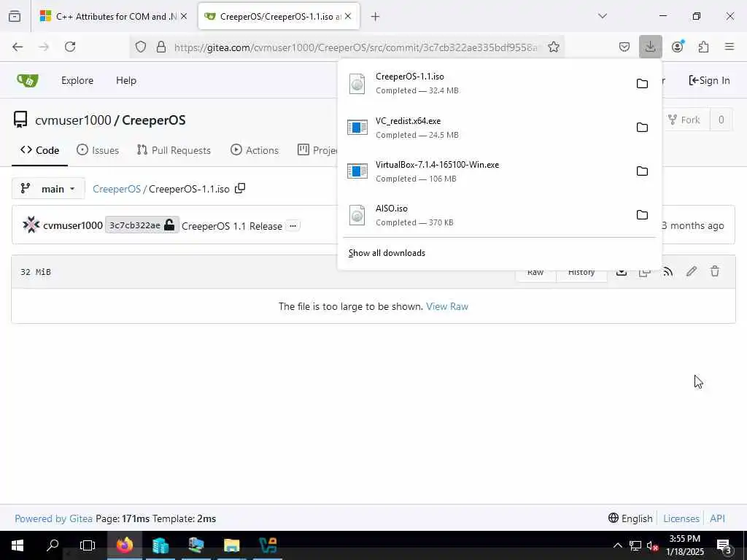Edit file with pencil icon
Viewport: 747px width, 560px height.
point(692,271)
